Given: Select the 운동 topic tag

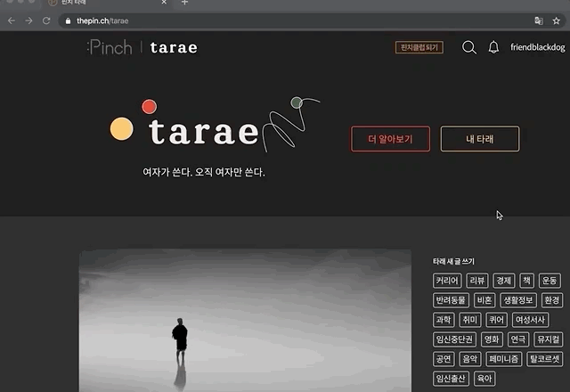Looking at the screenshot, I should click(x=550, y=281).
